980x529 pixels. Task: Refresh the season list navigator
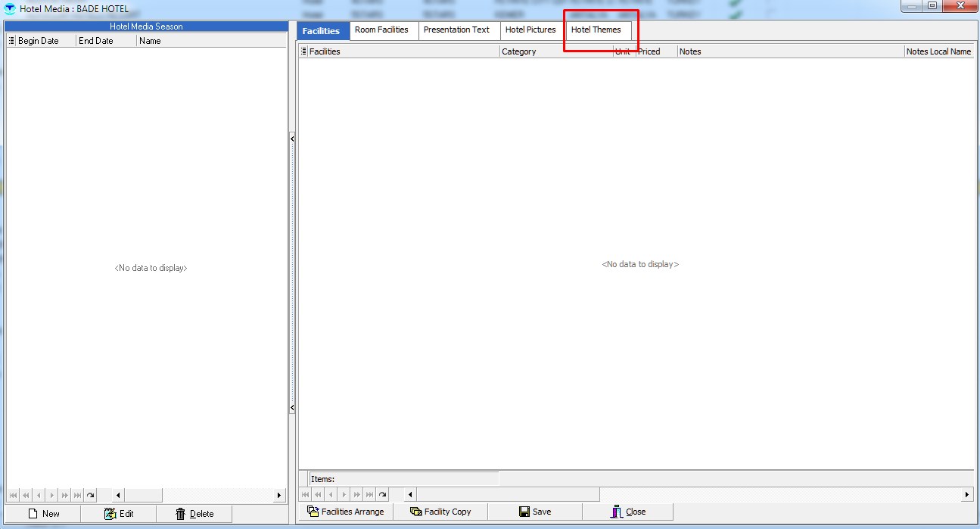tap(90, 496)
